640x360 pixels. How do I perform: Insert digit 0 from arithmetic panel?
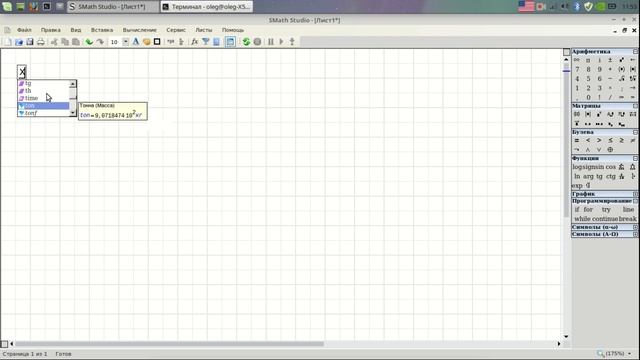588,98
